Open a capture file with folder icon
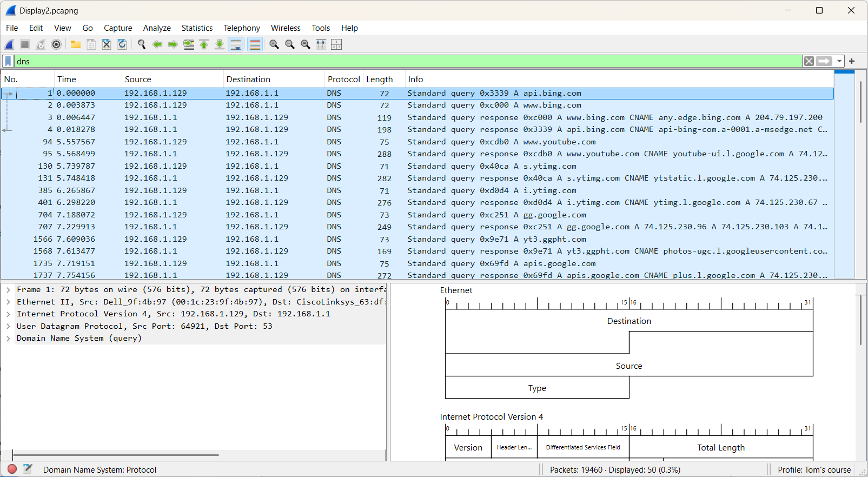Viewport: 868px width, 477px height. (x=76, y=44)
